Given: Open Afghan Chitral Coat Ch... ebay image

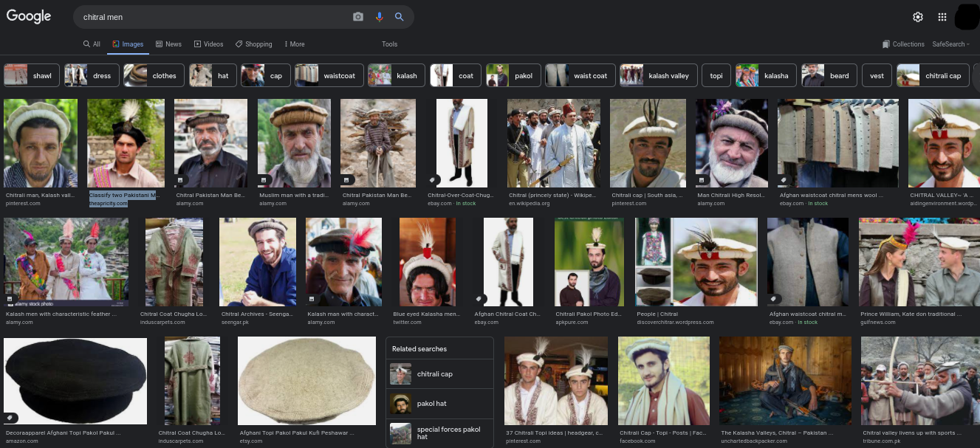Looking at the screenshot, I should [x=508, y=262].
